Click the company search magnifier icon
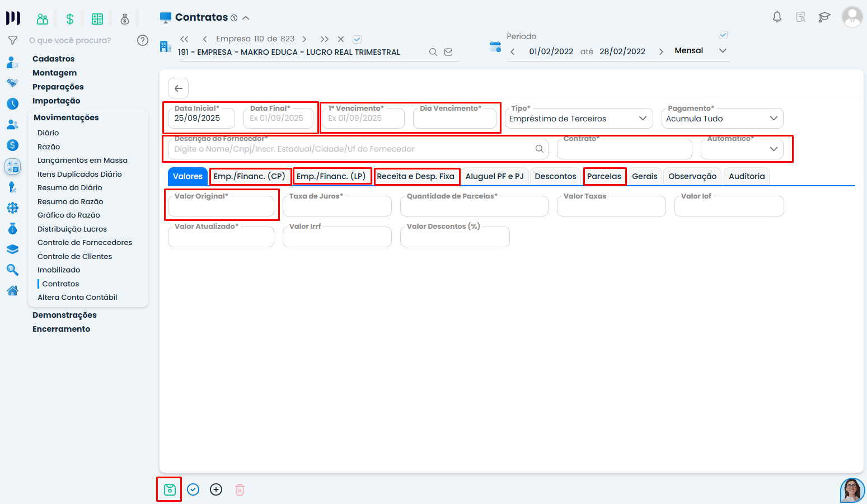Viewport: 867px width, 504px height. tap(433, 52)
